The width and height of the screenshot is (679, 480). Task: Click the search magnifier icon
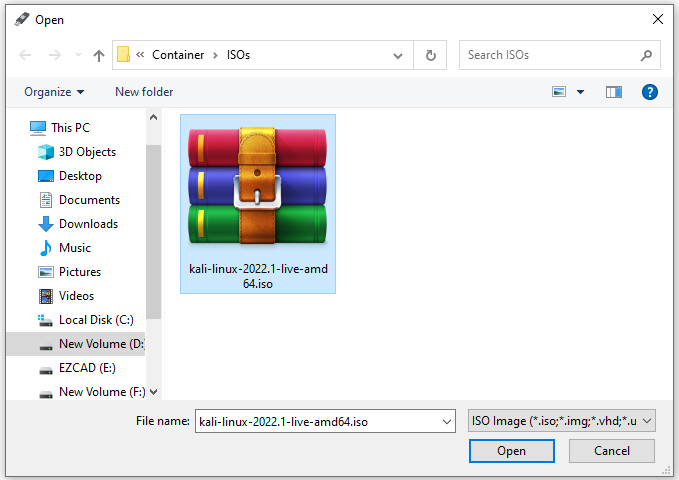646,55
